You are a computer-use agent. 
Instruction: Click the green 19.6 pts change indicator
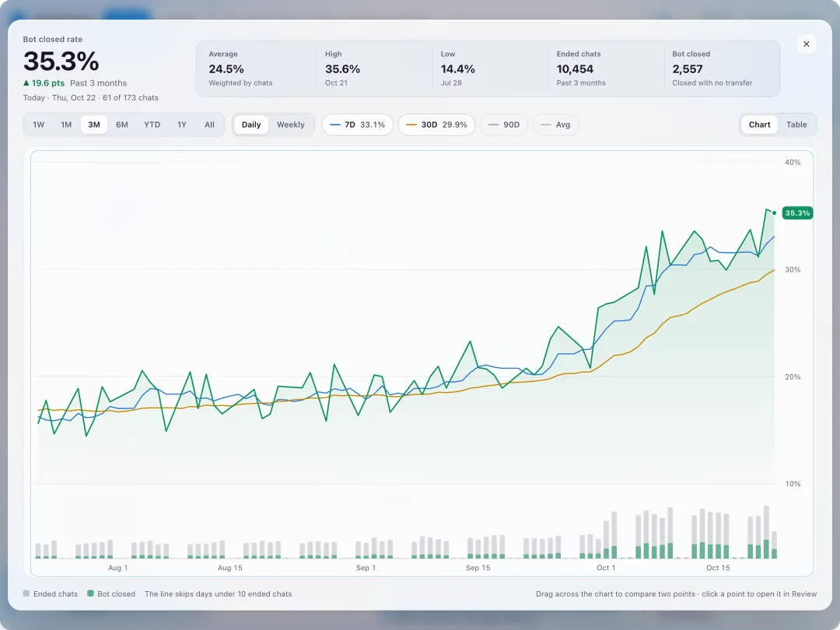(x=44, y=83)
